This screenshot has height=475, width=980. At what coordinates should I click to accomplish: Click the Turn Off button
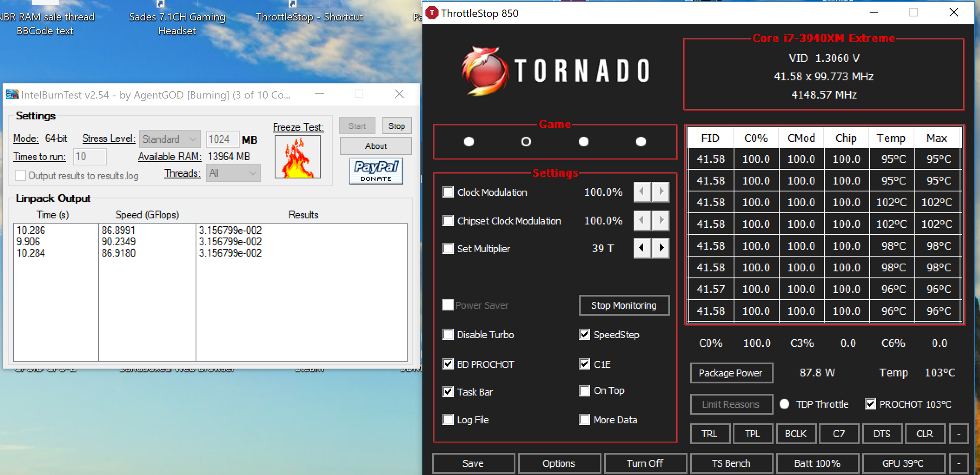pyautogui.click(x=645, y=463)
